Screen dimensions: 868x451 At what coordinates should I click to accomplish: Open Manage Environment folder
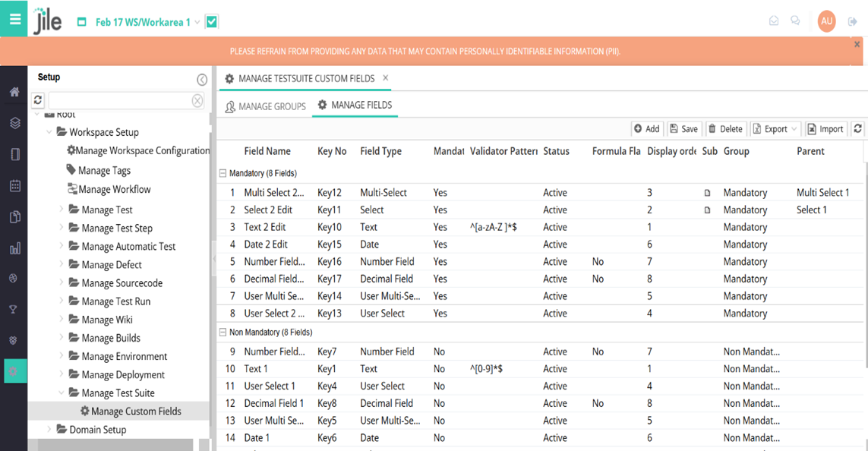pos(118,356)
